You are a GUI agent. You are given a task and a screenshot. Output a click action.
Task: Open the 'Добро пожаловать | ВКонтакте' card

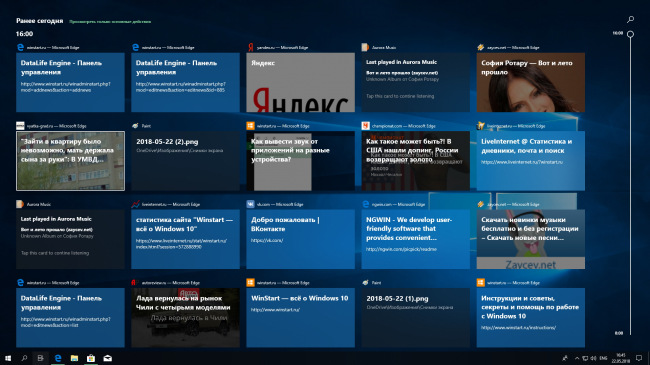point(301,239)
